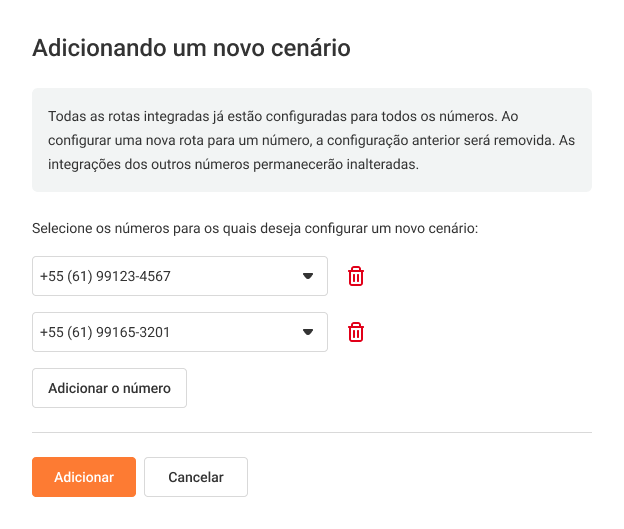
Task: Click the red trash can beside second number
Action: click(356, 332)
